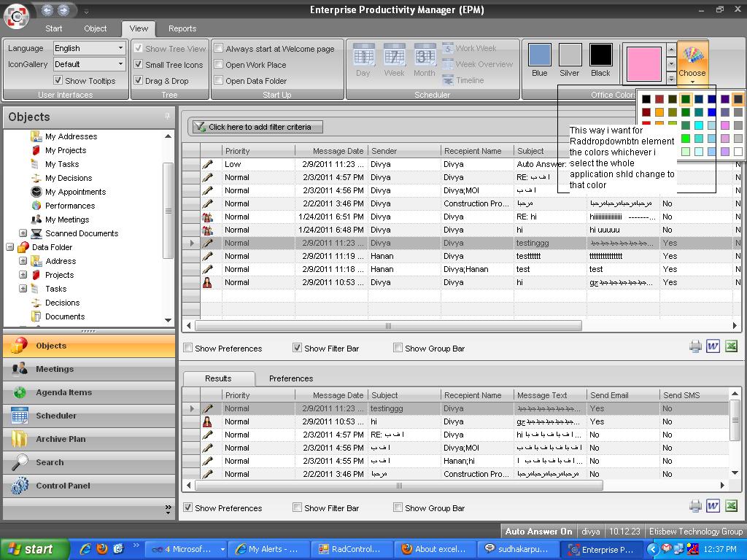This screenshot has width=747, height=560.
Task: Open the Objects navigation pane button
Action: (89, 346)
